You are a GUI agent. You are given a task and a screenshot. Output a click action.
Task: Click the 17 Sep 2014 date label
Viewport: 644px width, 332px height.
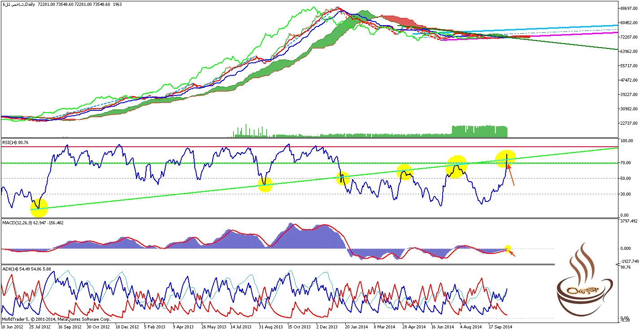click(500, 327)
